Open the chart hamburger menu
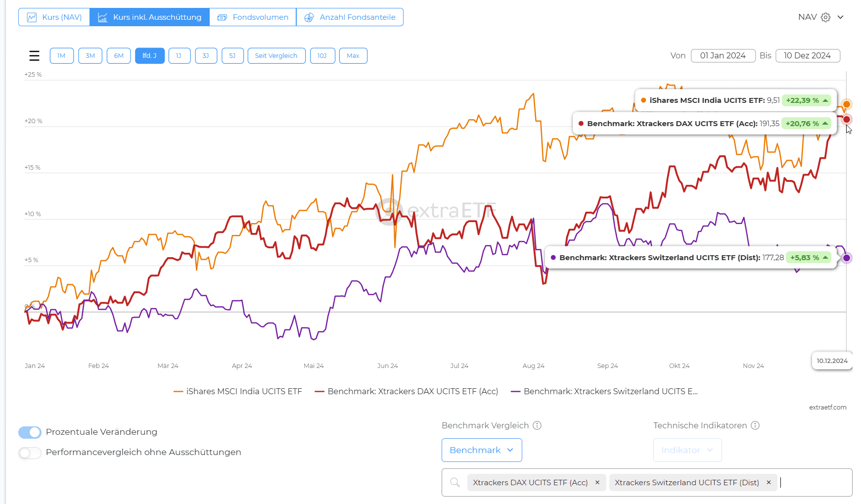Viewport: 861px width, 504px height. [34, 56]
